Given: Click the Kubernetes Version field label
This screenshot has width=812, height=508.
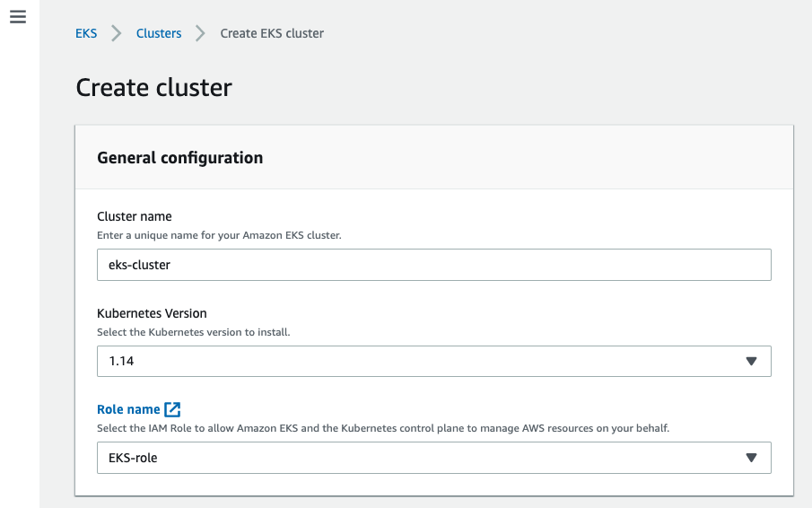Looking at the screenshot, I should tap(152, 313).
